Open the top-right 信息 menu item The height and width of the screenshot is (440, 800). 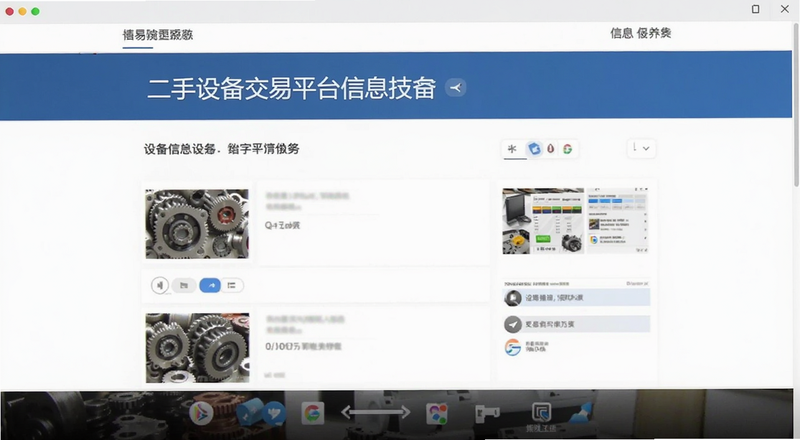(x=621, y=33)
